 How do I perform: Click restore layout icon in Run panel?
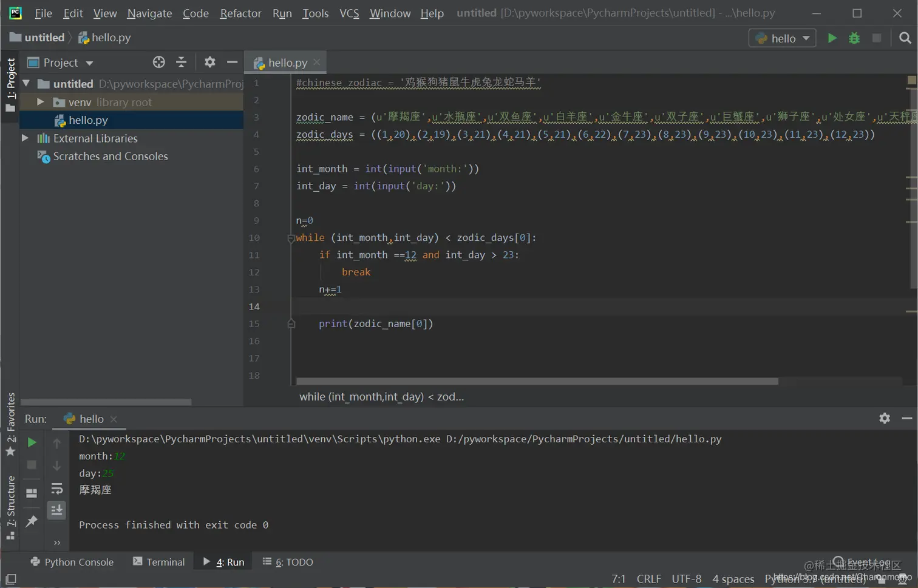pos(32,493)
